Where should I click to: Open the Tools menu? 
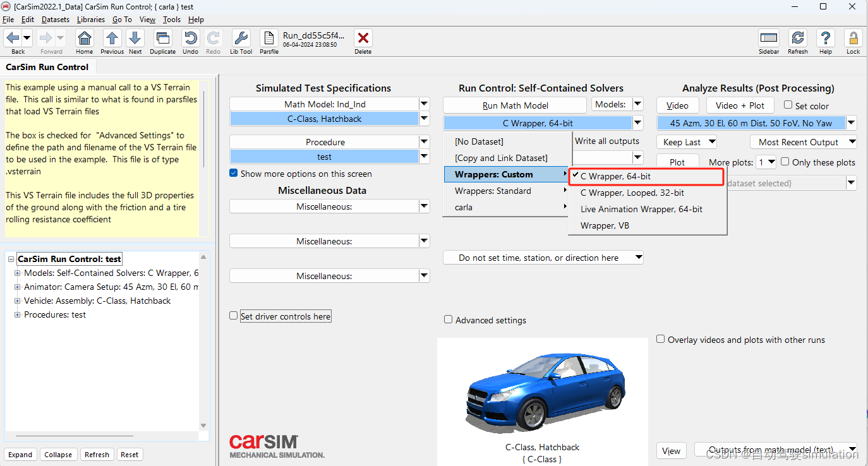(x=172, y=20)
